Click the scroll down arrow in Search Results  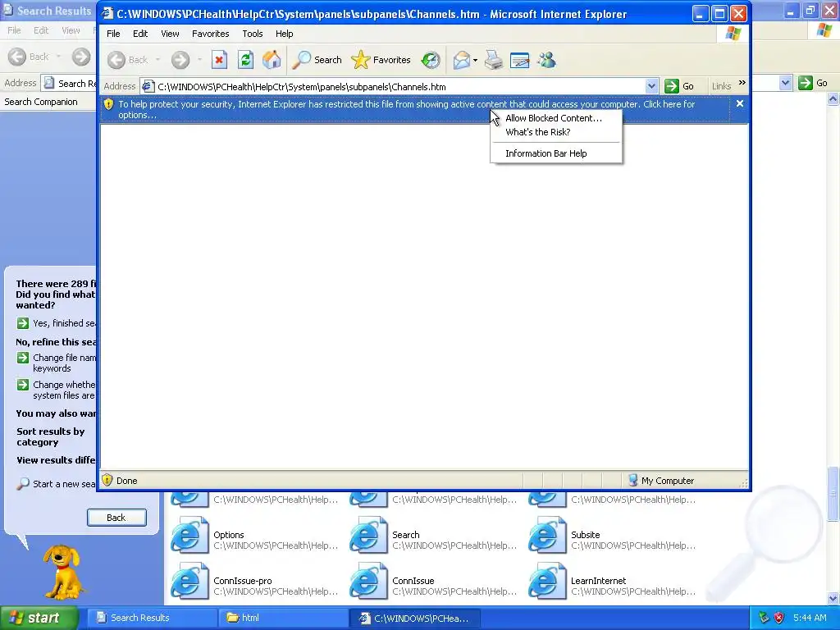click(833, 598)
